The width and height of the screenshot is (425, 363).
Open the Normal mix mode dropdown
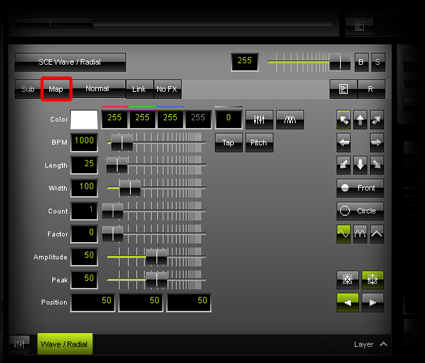click(98, 89)
